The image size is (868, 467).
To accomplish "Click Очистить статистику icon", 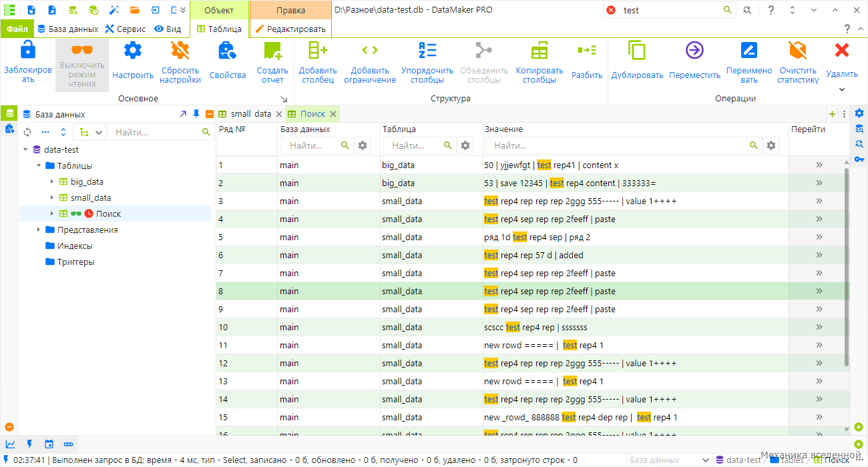I will pyautogui.click(x=797, y=50).
